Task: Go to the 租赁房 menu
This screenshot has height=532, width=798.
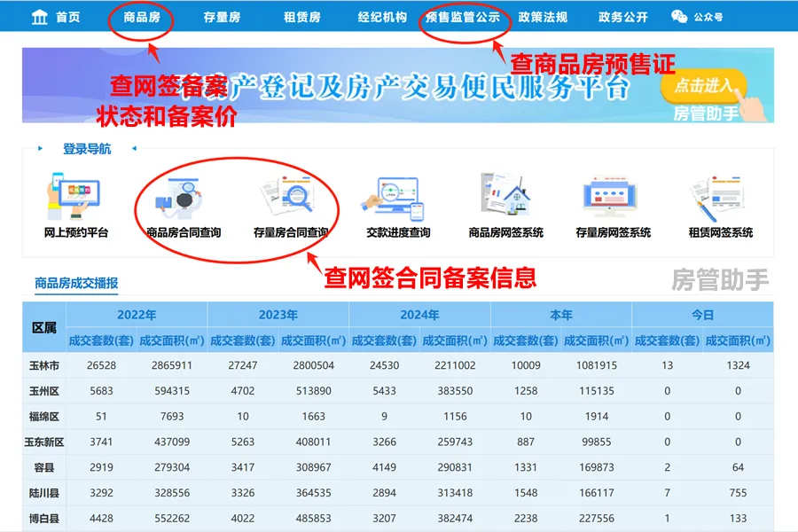Action: pyautogui.click(x=301, y=17)
